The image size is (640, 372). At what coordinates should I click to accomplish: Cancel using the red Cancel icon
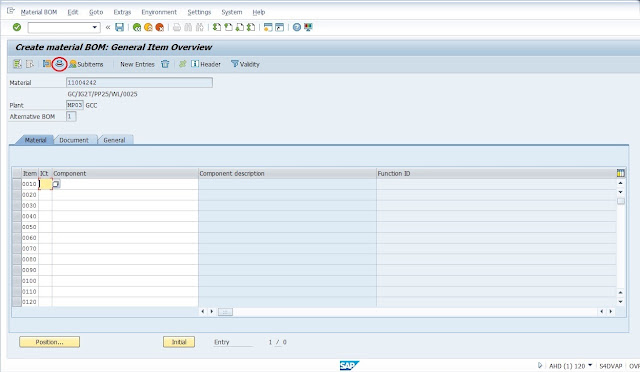[x=160, y=27]
